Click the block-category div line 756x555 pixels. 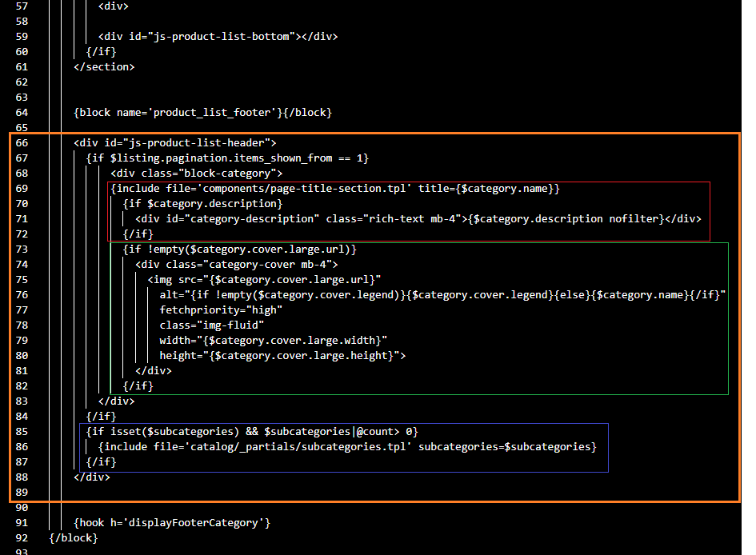[197, 174]
